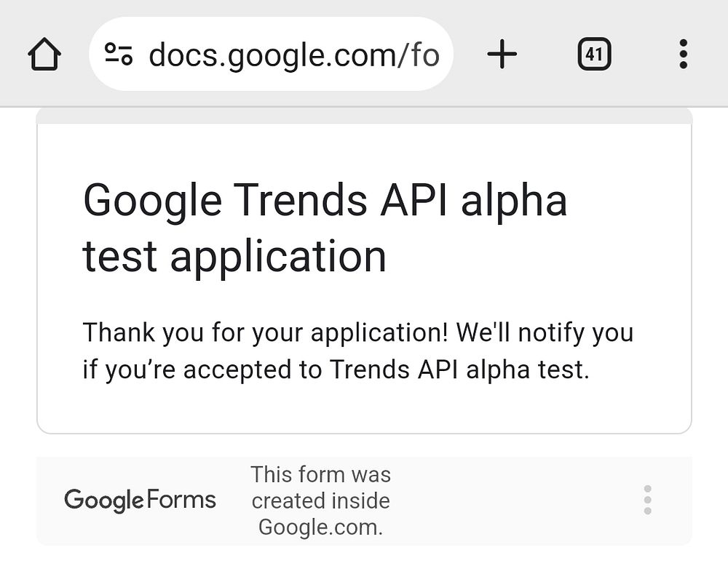Open site information icon in address bar
Screen dimensions: 728x563
tap(119, 55)
